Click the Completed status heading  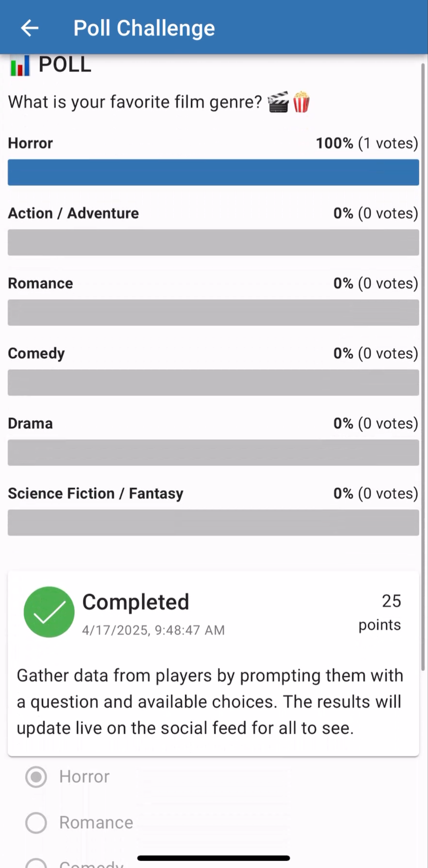pos(135,602)
